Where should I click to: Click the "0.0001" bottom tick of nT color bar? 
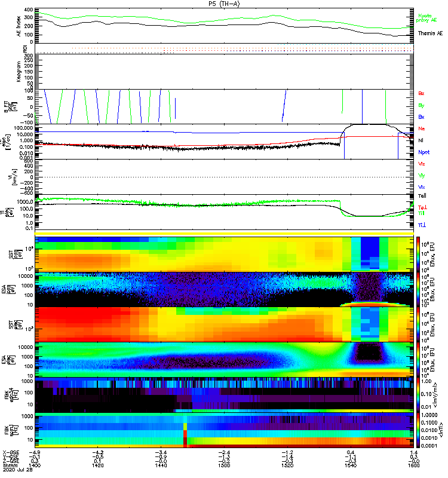tap(429, 446)
